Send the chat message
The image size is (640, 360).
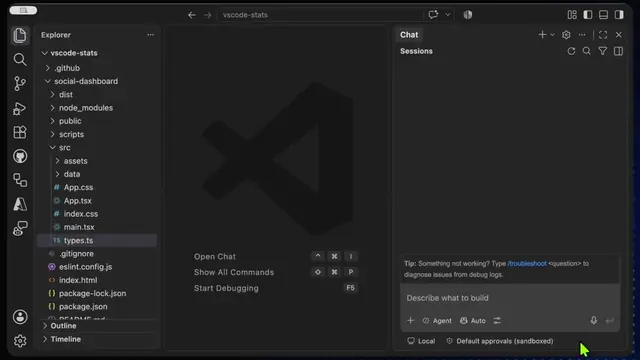click(609, 321)
